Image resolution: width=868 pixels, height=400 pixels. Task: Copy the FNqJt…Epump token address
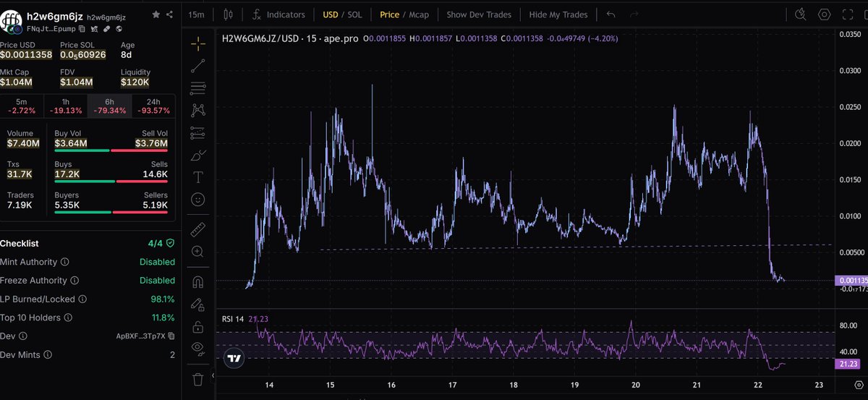(x=82, y=28)
